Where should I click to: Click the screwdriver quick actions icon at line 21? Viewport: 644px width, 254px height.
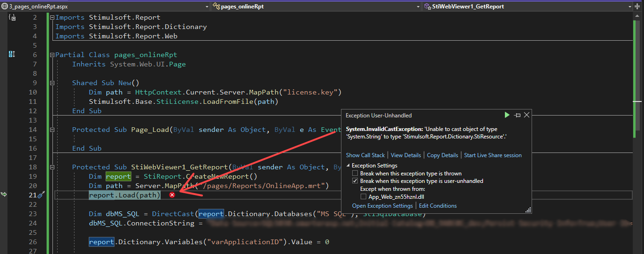click(41, 195)
